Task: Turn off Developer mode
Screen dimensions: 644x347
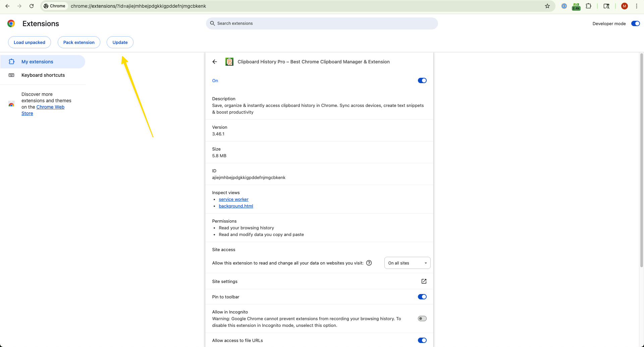Action: pos(636,23)
